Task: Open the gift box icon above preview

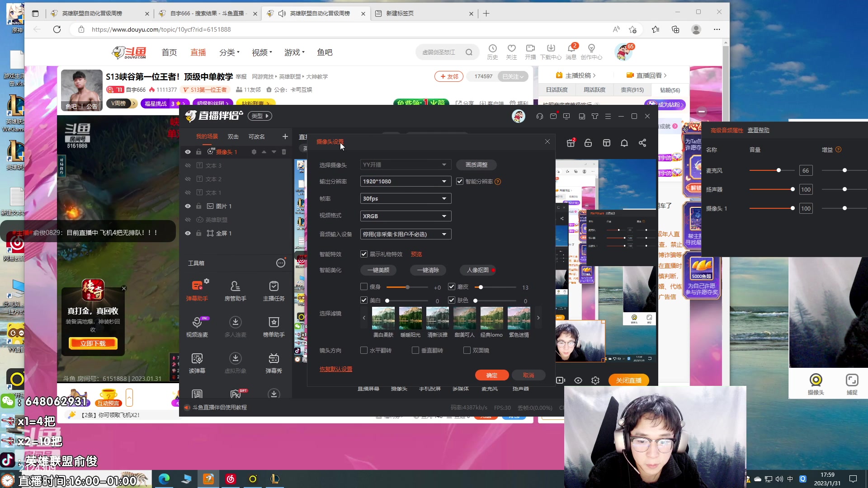Action: pyautogui.click(x=571, y=143)
